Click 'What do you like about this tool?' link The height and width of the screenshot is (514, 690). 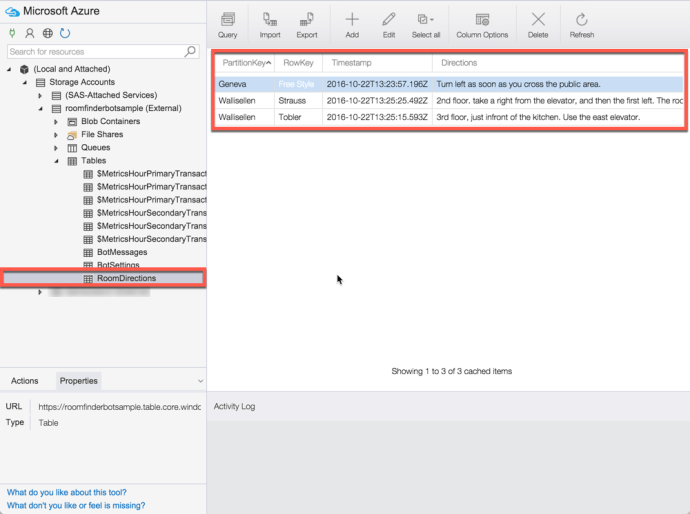coord(66,492)
